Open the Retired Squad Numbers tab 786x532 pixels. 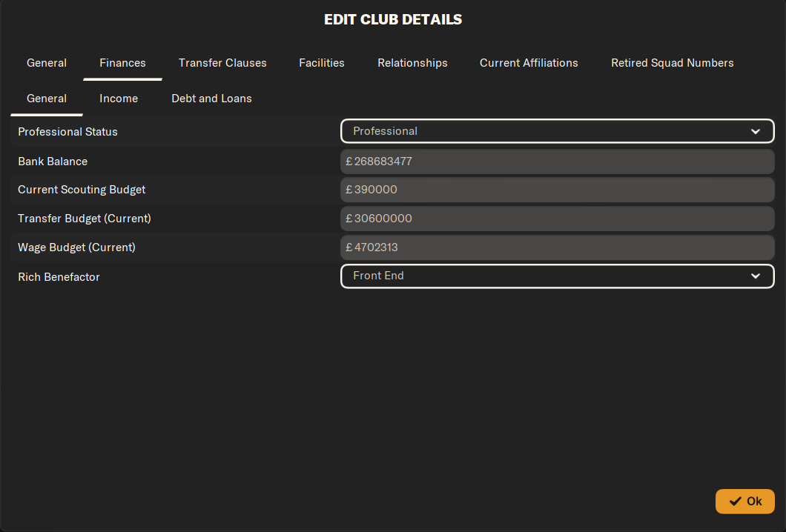[672, 63]
